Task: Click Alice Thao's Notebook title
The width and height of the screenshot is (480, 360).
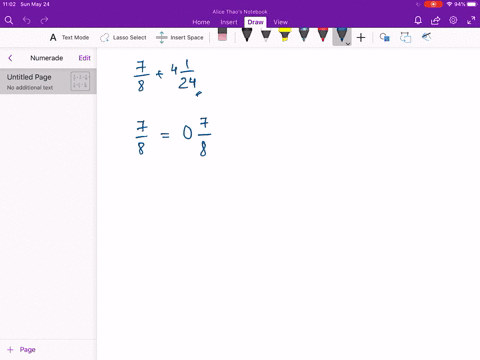Action: pos(240,12)
